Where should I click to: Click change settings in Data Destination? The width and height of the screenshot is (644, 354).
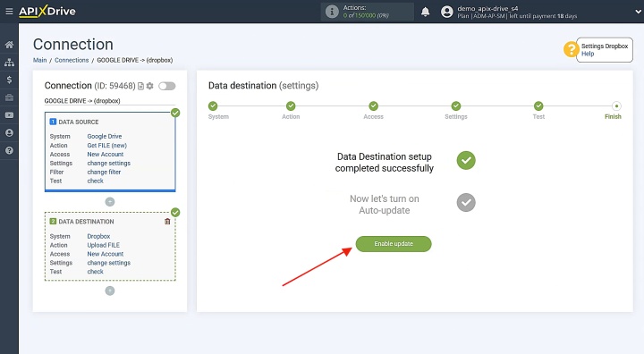click(109, 263)
